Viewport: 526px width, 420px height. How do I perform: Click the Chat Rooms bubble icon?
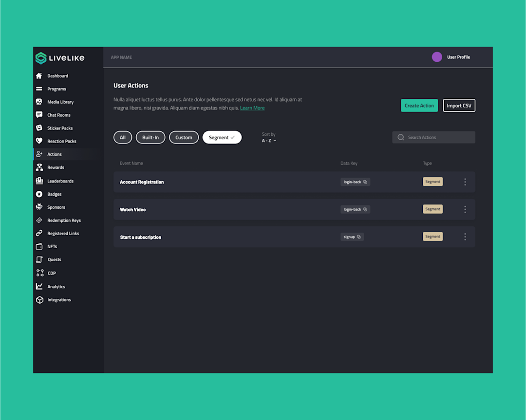coord(39,115)
